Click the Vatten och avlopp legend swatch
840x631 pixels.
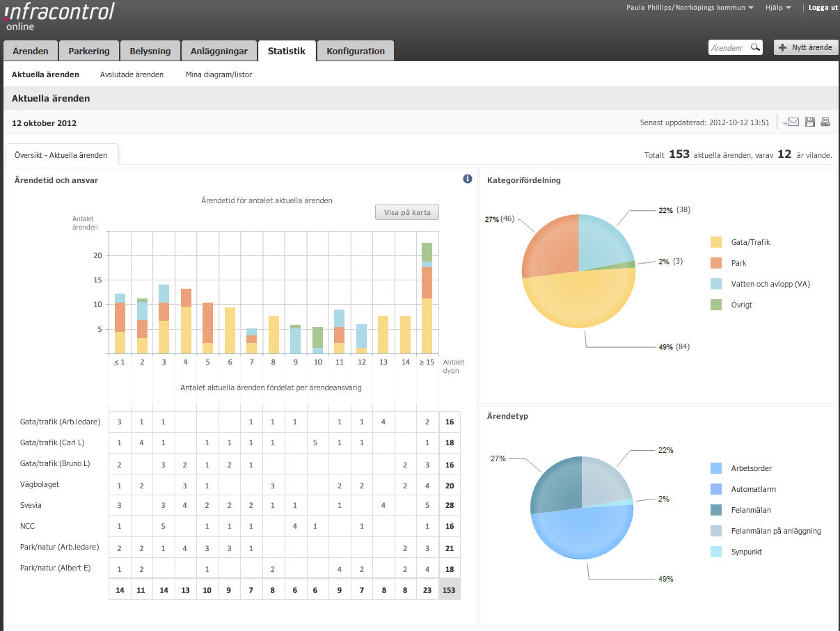click(716, 284)
